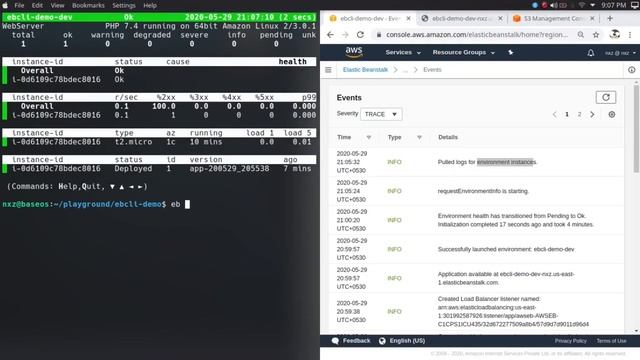Image resolution: width=640 pixels, height=360 pixels.
Task: Open events table settings gear
Action: (x=611, y=114)
